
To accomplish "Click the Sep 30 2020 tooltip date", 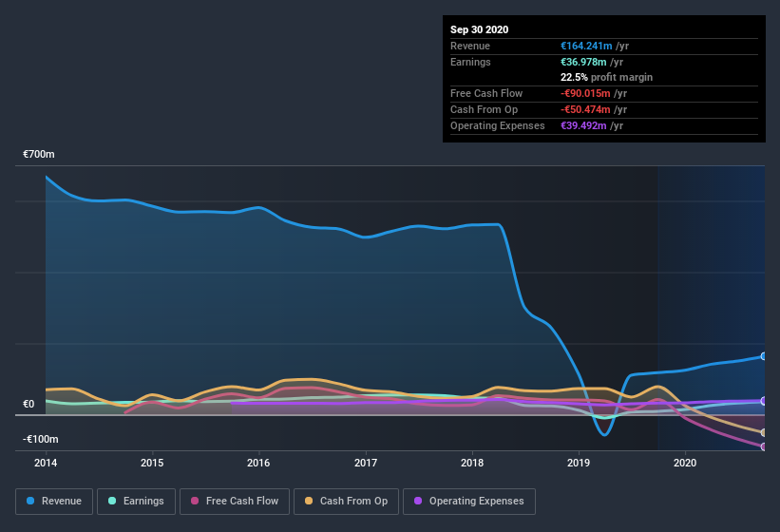I will (479, 29).
